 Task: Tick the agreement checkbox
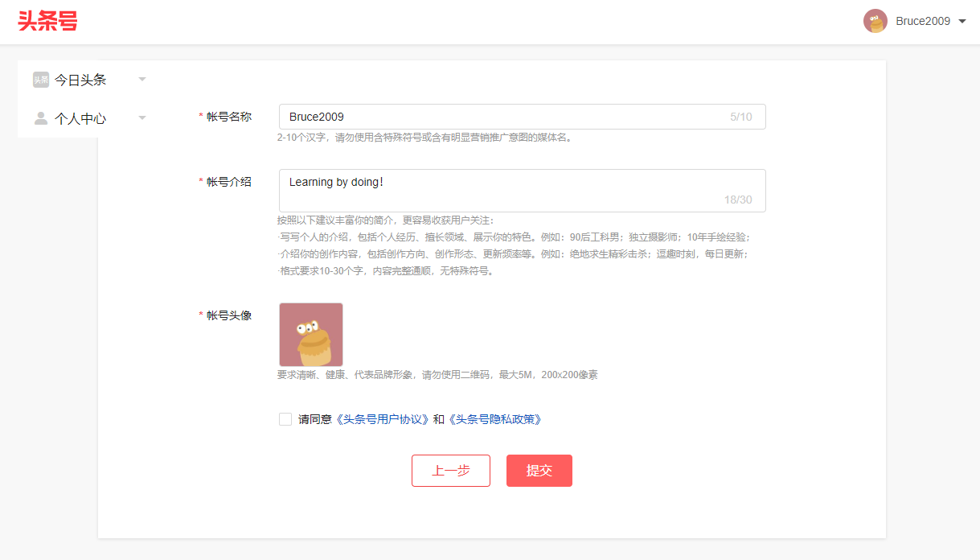[285, 419]
